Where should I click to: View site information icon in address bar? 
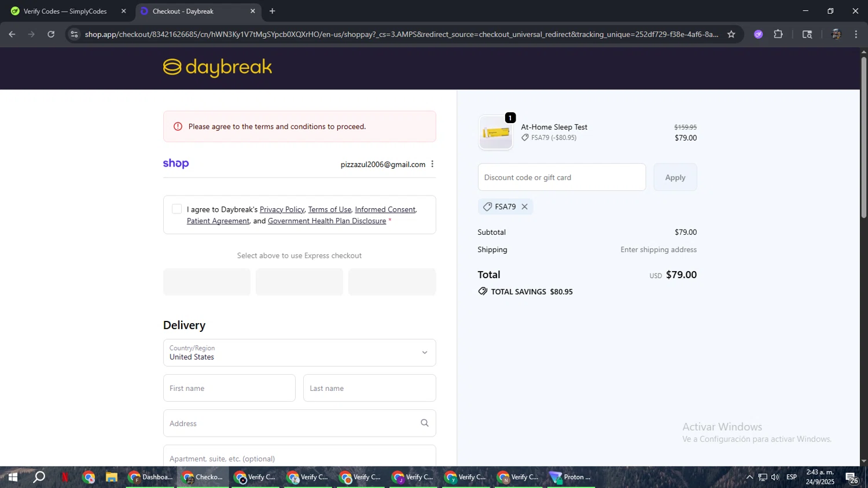click(74, 34)
